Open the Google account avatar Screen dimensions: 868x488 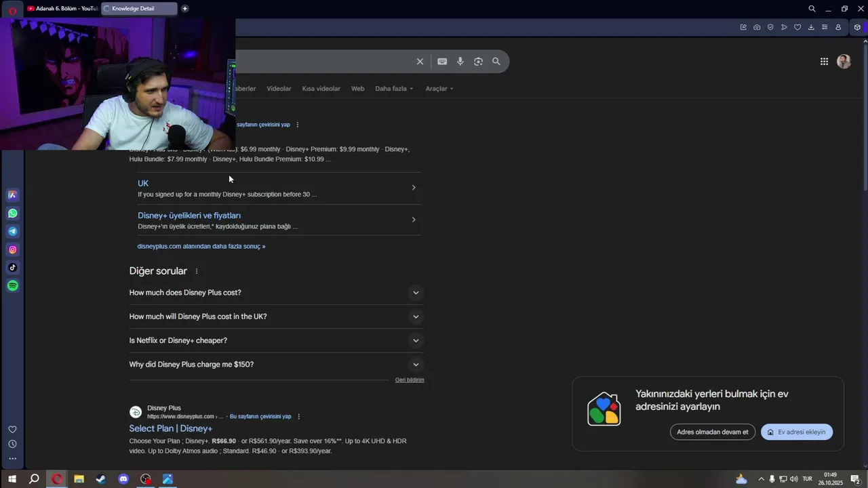844,62
